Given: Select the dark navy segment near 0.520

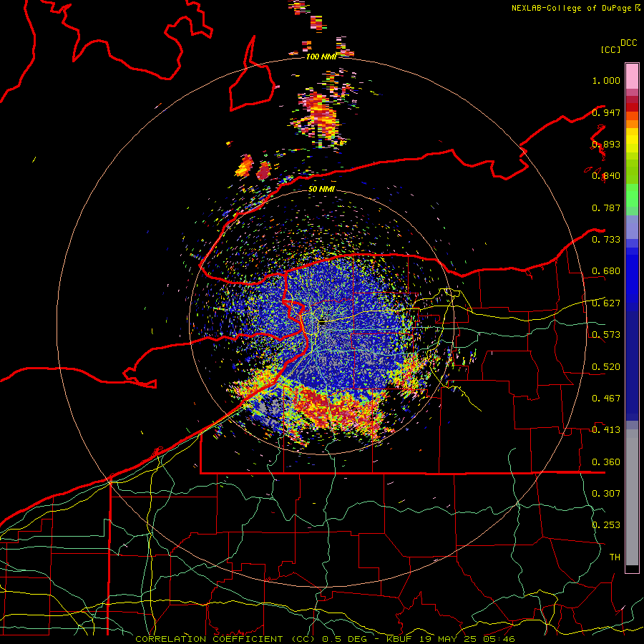Looking at the screenshot, I should 632,366.
